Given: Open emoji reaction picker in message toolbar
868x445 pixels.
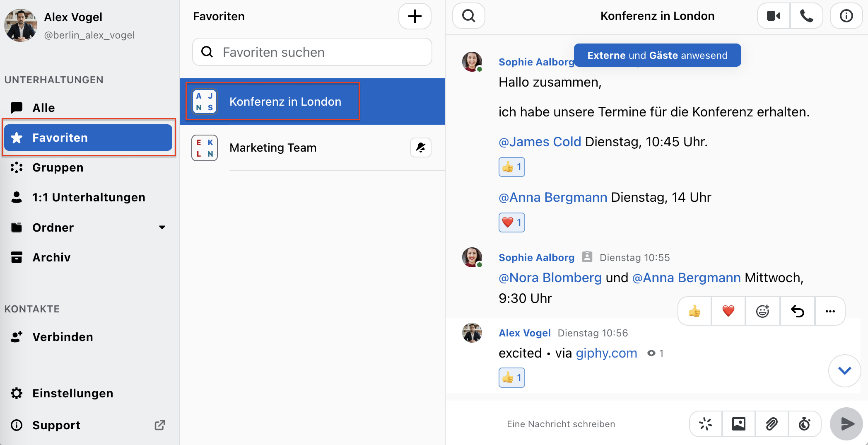Looking at the screenshot, I should 763,311.
